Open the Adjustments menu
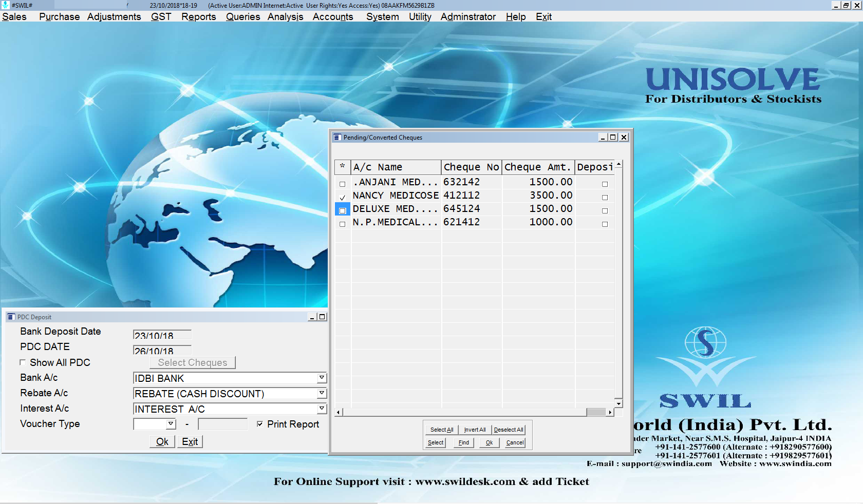863x504 pixels. tap(114, 17)
